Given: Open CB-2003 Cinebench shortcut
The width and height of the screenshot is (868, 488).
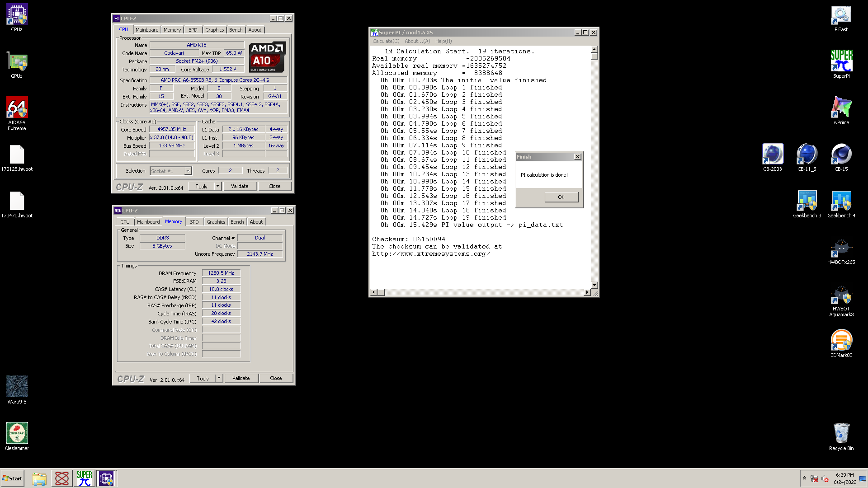Looking at the screenshot, I should [x=773, y=157].
